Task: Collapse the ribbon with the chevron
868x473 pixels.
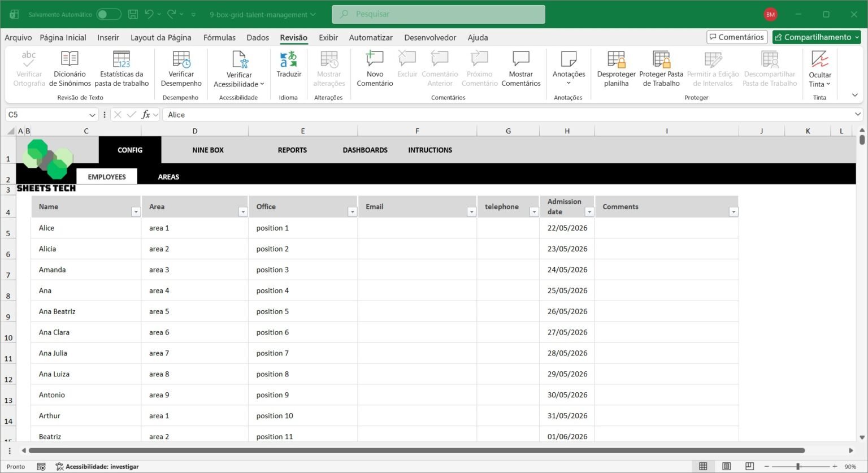Action: pos(855,95)
